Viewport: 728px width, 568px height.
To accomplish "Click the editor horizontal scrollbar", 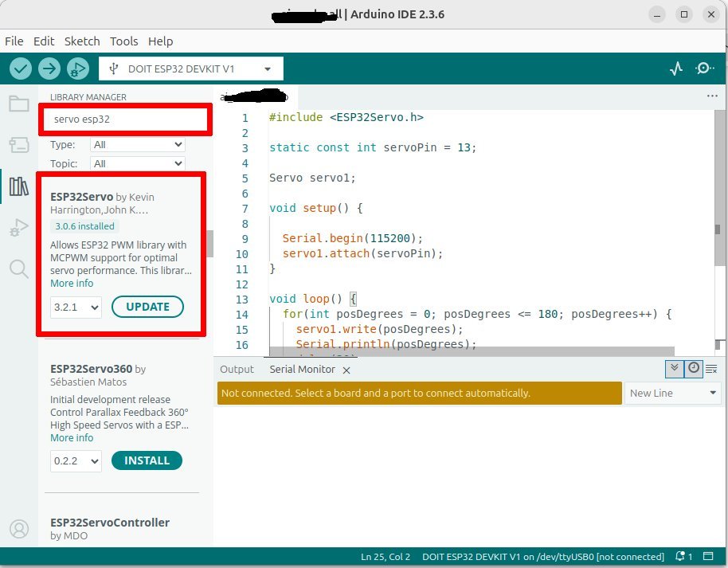I will click(x=472, y=351).
